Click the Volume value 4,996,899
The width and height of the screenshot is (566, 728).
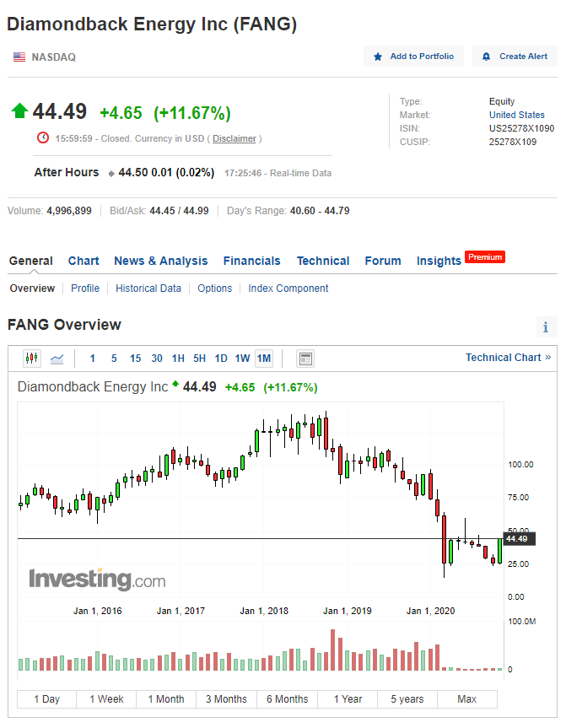(x=69, y=211)
